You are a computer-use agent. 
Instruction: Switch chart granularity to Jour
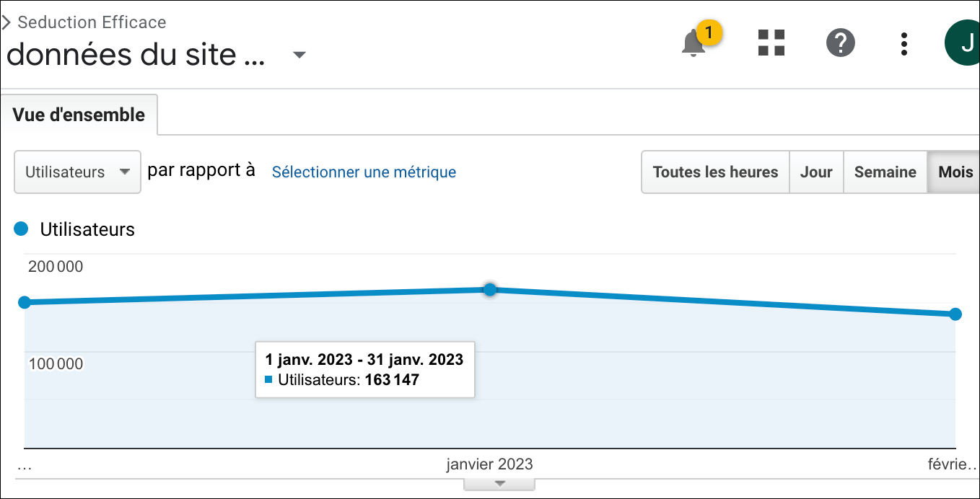[x=816, y=172]
